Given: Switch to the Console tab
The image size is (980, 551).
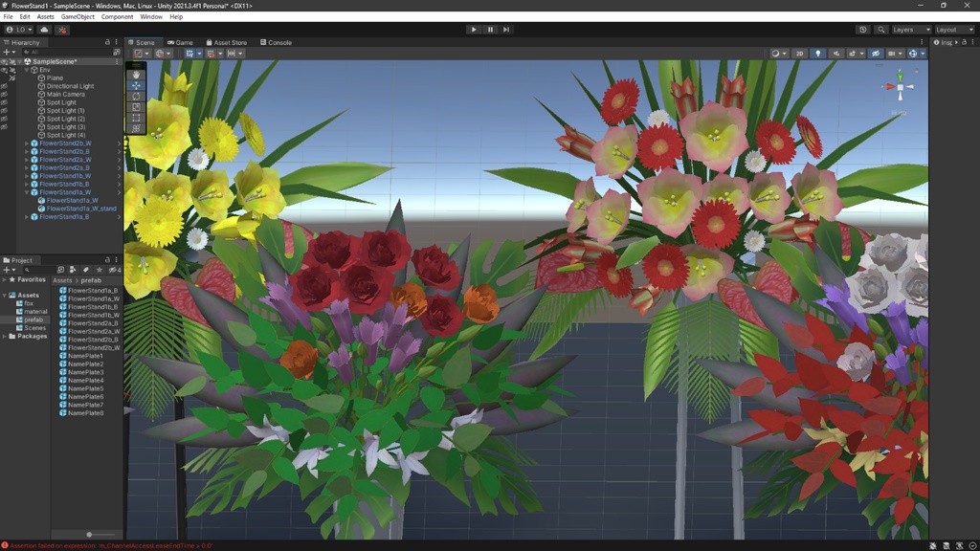Looking at the screenshot, I should (276, 42).
